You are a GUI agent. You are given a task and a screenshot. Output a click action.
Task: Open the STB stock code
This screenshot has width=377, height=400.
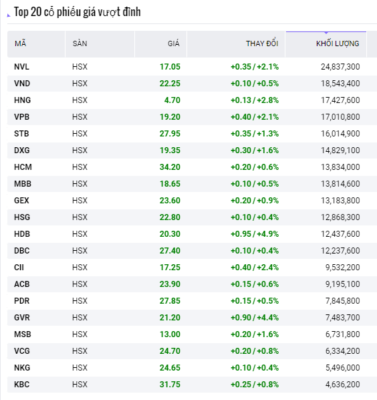tap(21, 134)
